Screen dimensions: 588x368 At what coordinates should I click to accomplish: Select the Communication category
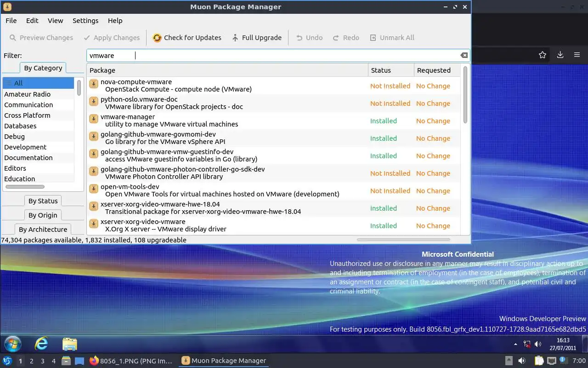(x=39, y=105)
